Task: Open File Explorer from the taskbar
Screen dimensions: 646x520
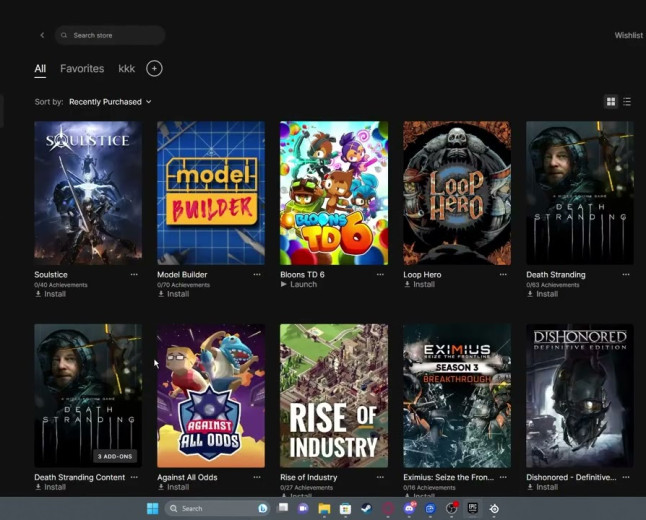Action: tap(324, 508)
